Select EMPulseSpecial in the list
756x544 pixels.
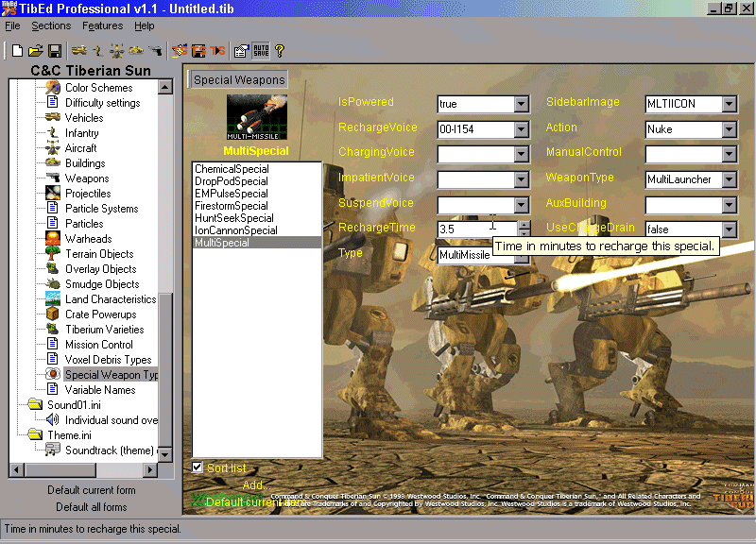coord(232,194)
